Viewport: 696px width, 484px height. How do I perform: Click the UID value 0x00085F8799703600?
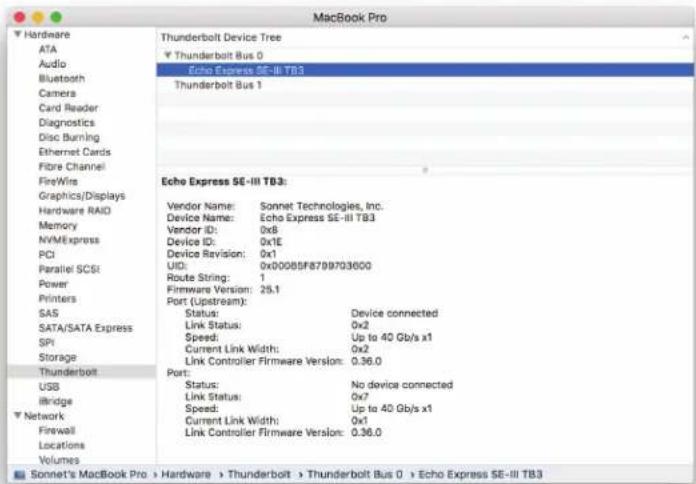[x=316, y=266]
